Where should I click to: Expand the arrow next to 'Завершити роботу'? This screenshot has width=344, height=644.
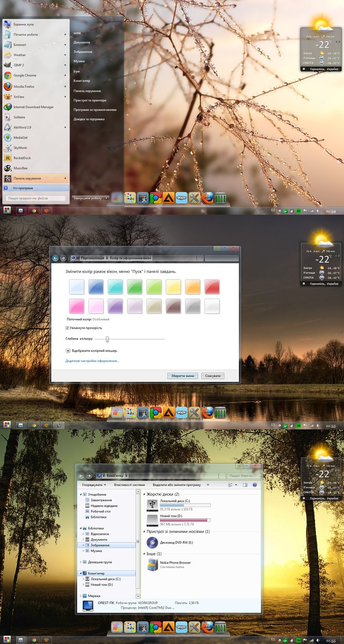click(x=106, y=198)
